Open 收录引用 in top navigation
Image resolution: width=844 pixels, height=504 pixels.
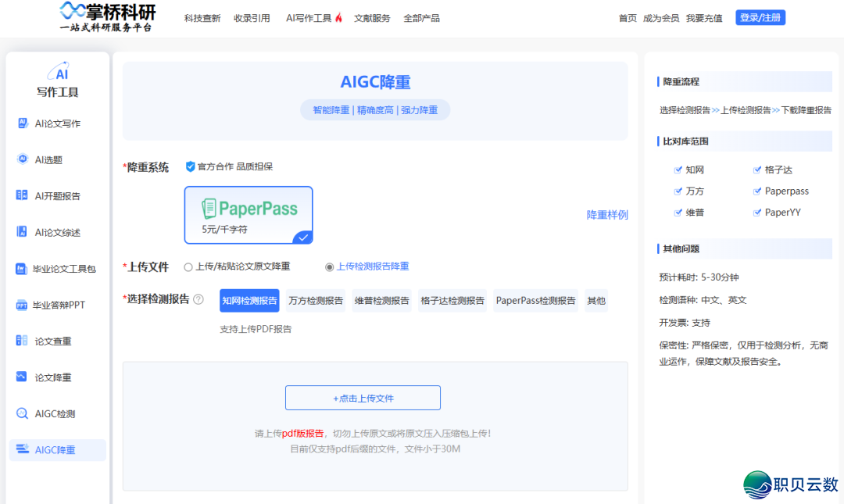tap(252, 18)
